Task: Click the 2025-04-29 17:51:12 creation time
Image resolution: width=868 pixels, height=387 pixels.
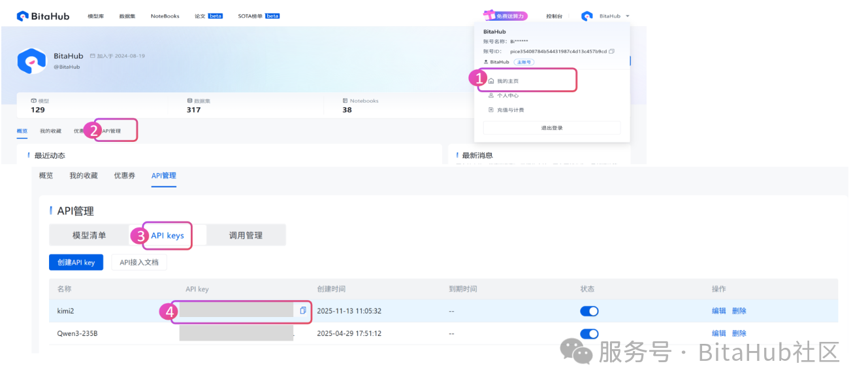Action: [x=349, y=333]
